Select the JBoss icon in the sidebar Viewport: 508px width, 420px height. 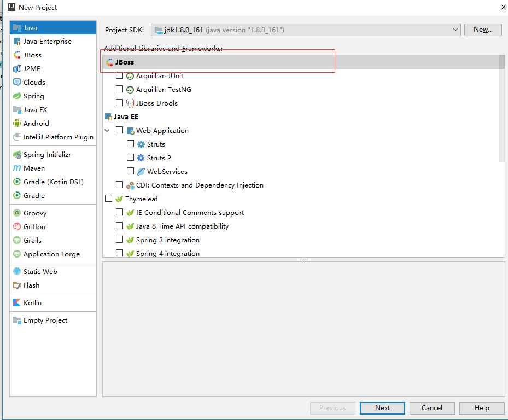tap(17, 55)
